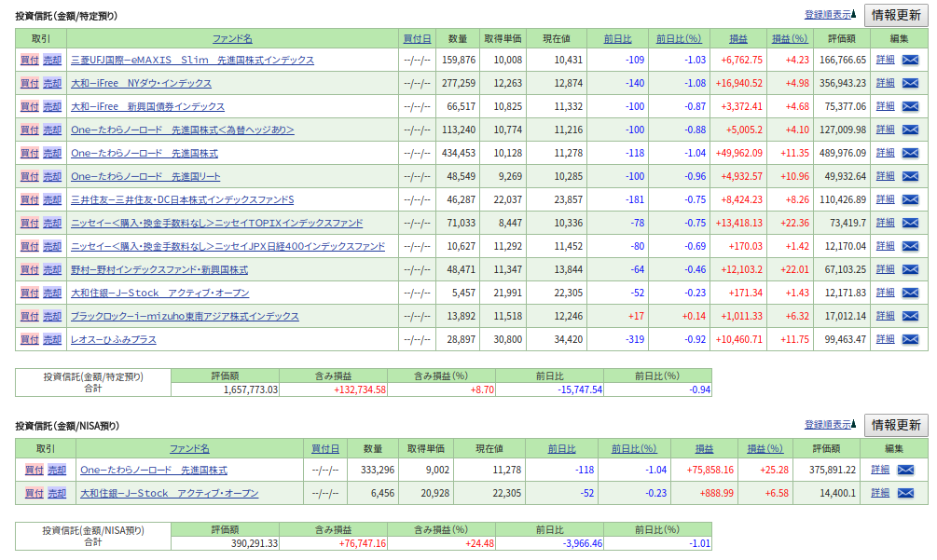Click envelope icon for NISA 大和住銀 J-Stock row
937x560 pixels.
click(905, 493)
